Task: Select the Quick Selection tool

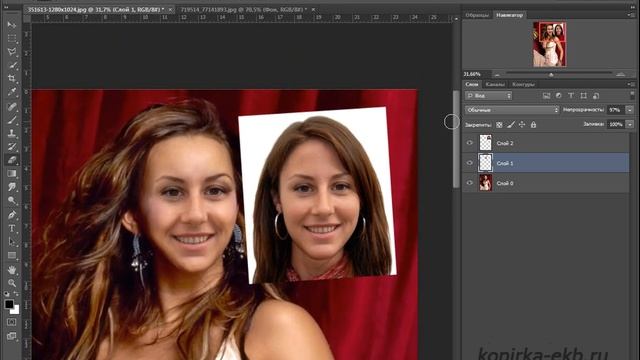Action: (x=12, y=65)
